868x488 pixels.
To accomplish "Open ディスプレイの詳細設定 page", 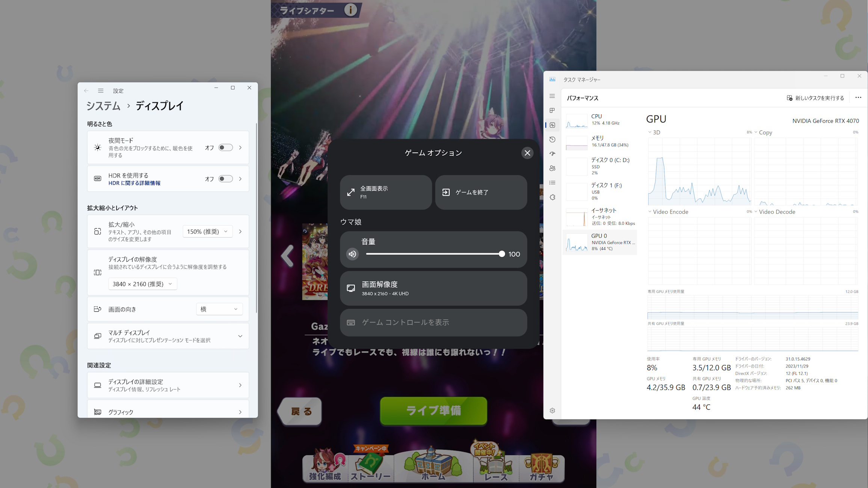I will point(168,385).
